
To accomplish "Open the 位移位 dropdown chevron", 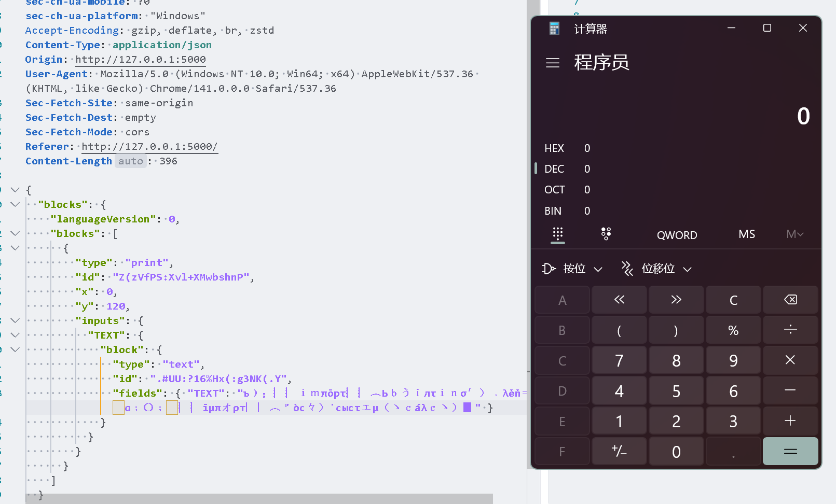I will point(688,269).
